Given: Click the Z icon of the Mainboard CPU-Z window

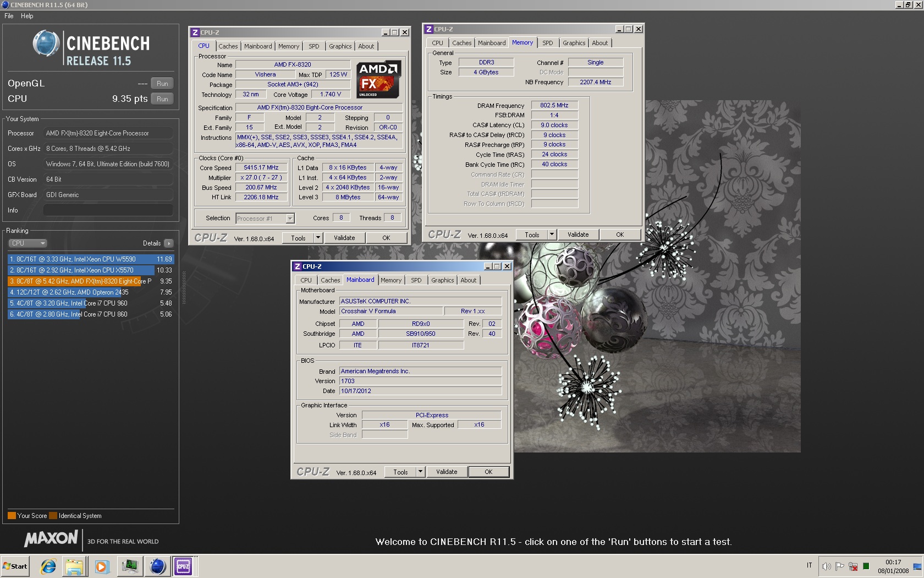Looking at the screenshot, I should point(298,266).
